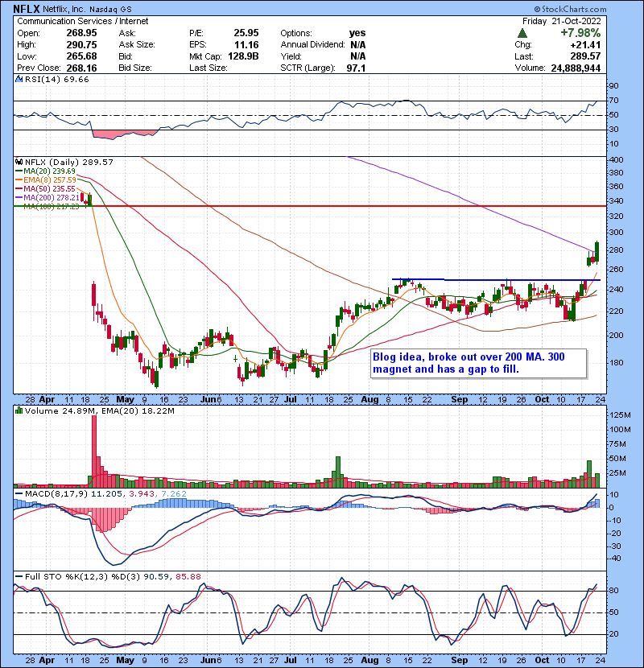Click the P/E value 25.95
This screenshot has width=644, height=668.
pos(246,33)
